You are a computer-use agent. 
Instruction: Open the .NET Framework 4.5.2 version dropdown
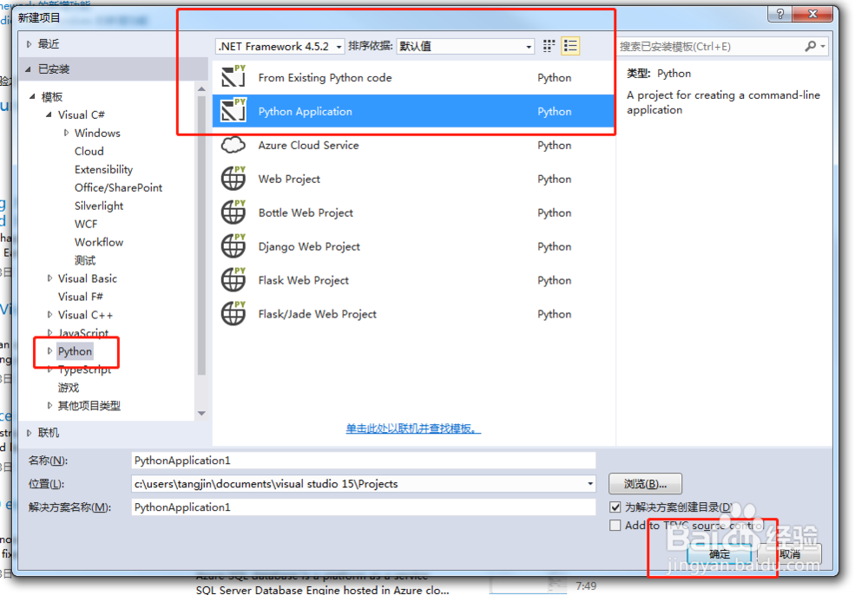coord(279,47)
